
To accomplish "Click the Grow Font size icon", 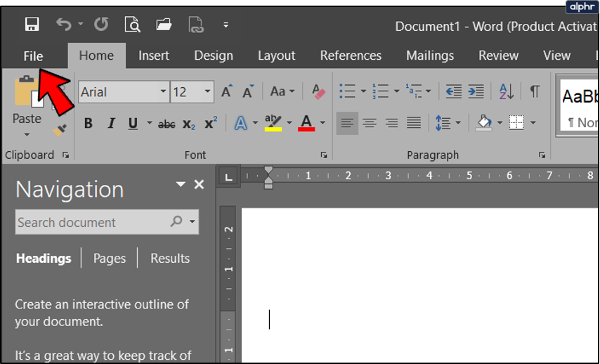I will pyautogui.click(x=226, y=92).
